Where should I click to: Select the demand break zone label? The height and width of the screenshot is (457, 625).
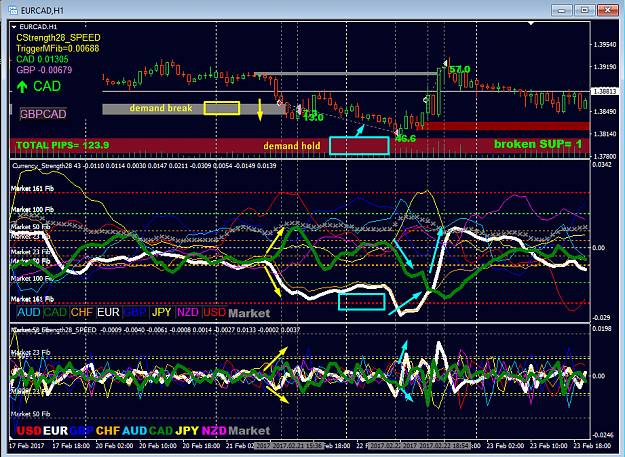tap(161, 108)
